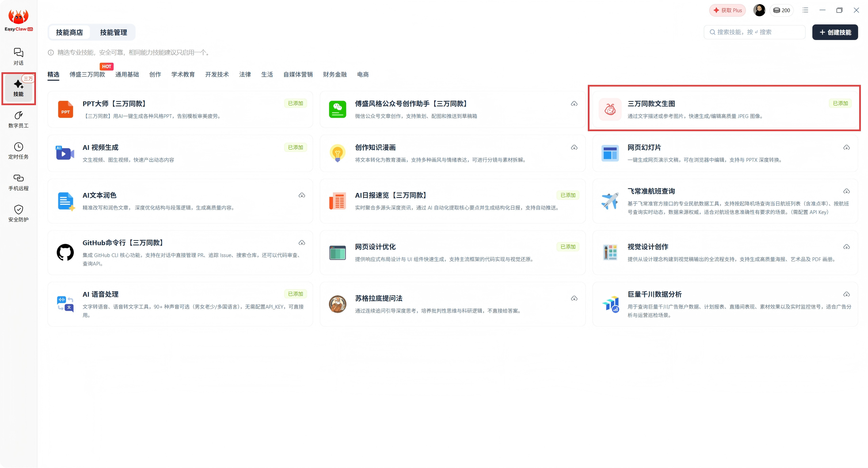
Task: Click the 创建技能 button
Action: point(835,33)
